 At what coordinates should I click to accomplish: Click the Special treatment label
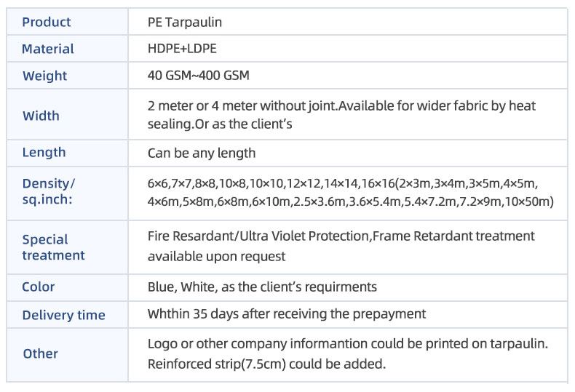tap(53, 247)
